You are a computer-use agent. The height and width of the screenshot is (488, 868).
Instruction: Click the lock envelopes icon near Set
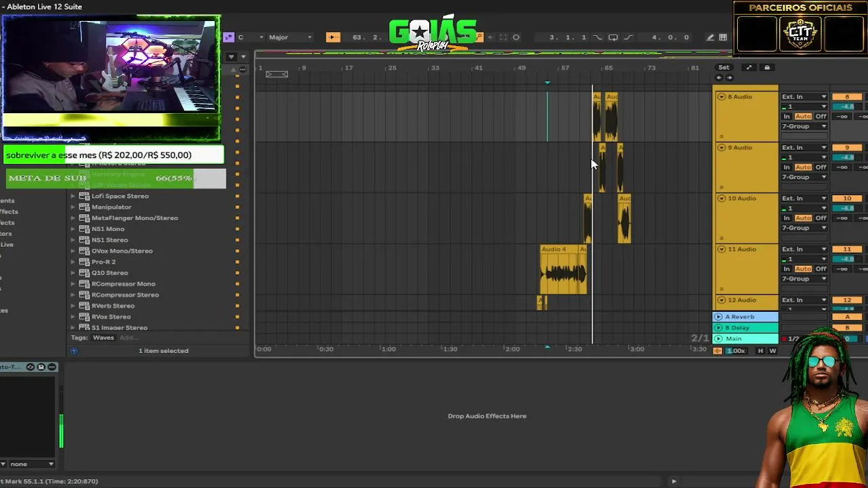767,68
